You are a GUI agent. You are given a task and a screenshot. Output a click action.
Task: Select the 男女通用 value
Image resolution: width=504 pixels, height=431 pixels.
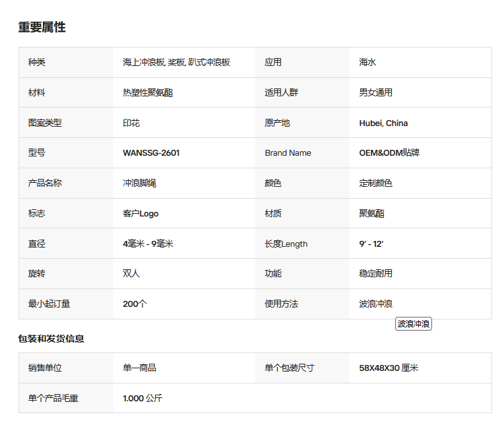376,92
